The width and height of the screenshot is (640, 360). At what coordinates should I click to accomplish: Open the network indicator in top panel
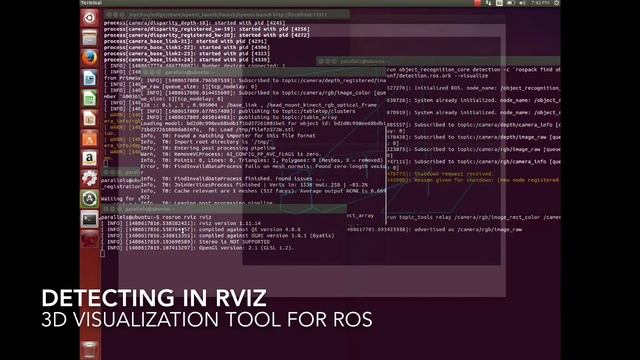489,3
